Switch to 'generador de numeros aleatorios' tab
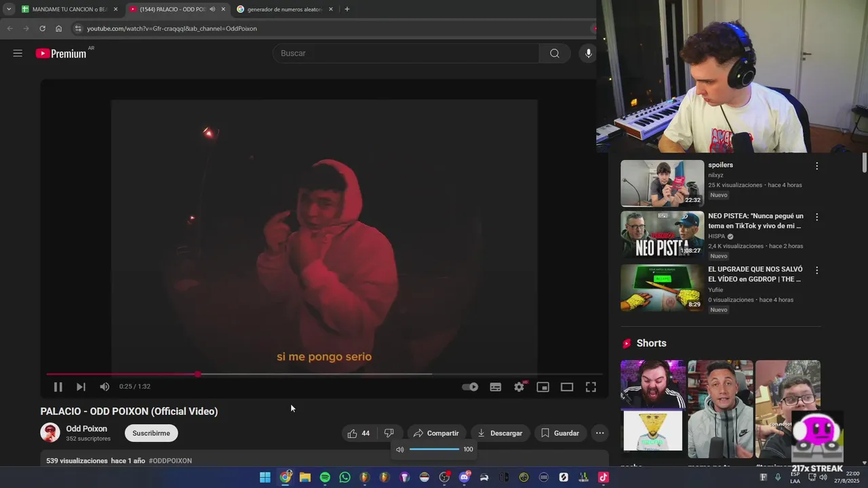 click(284, 9)
